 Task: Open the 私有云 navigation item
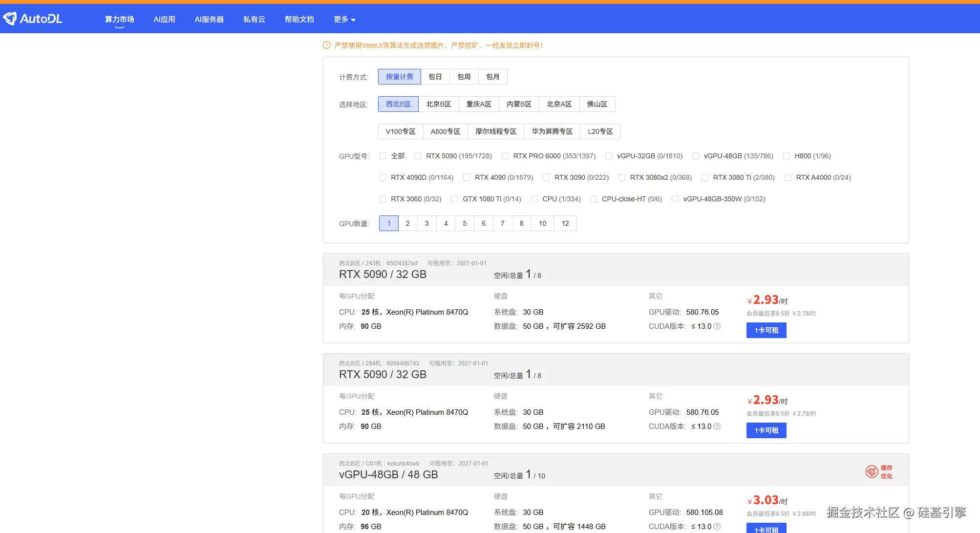click(254, 20)
